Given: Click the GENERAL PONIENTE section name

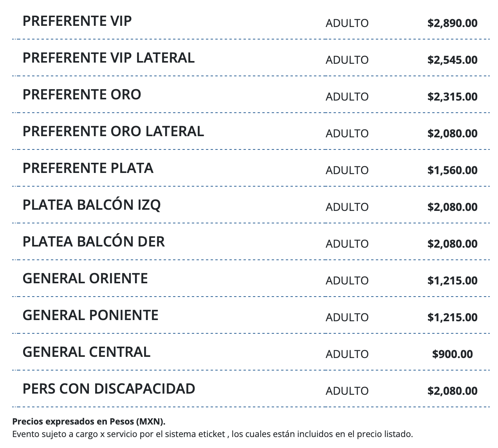Looking at the screenshot, I should coord(90,315).
